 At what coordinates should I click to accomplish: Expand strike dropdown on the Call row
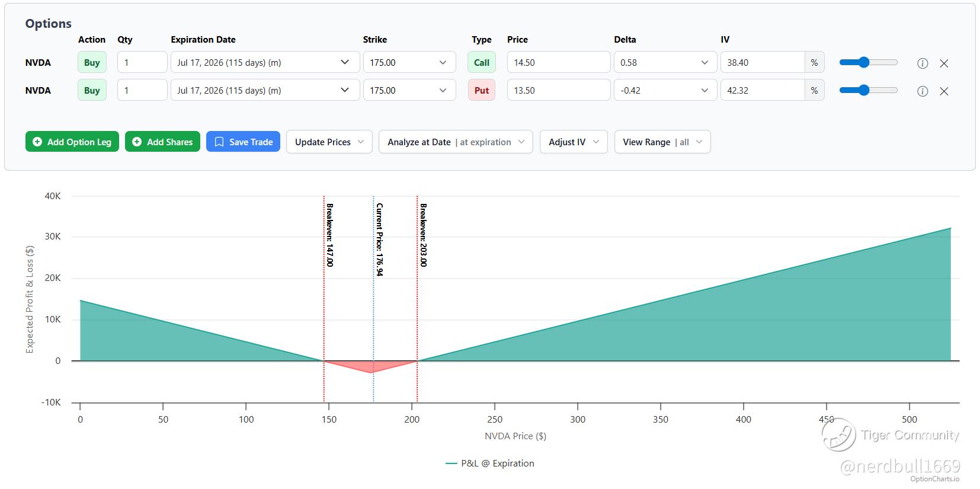[409, 62]
